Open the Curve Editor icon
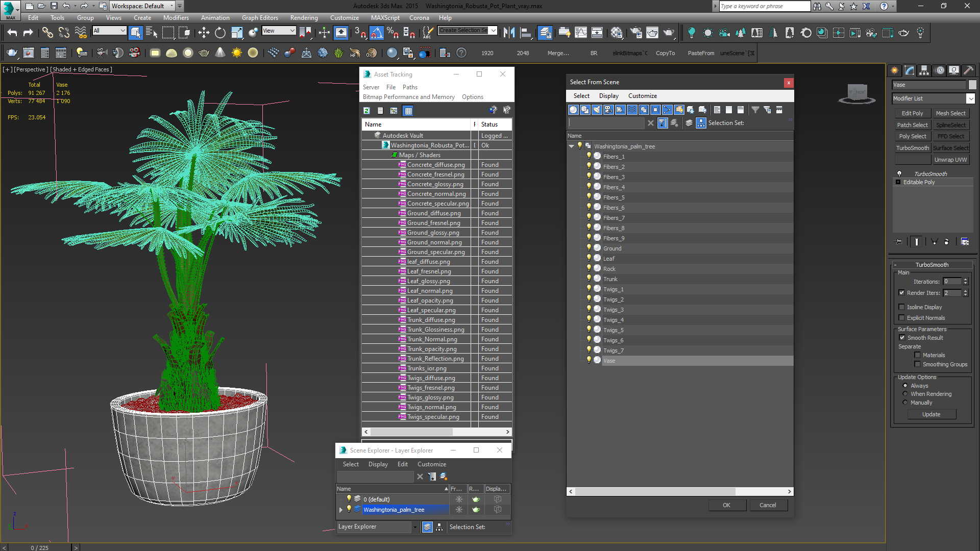This screenshot has height=551, width=980. [x=581, y=33]
